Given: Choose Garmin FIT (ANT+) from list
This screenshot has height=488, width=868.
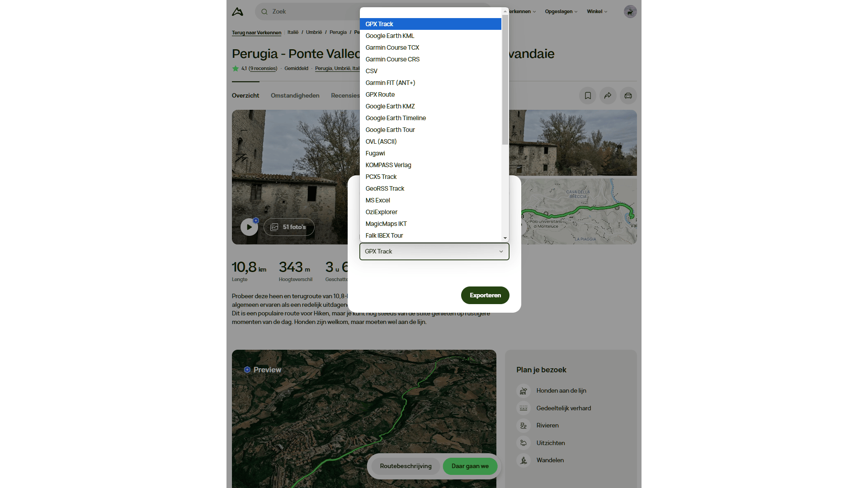Looking at the screenshot, I should (x=390, y=83).
